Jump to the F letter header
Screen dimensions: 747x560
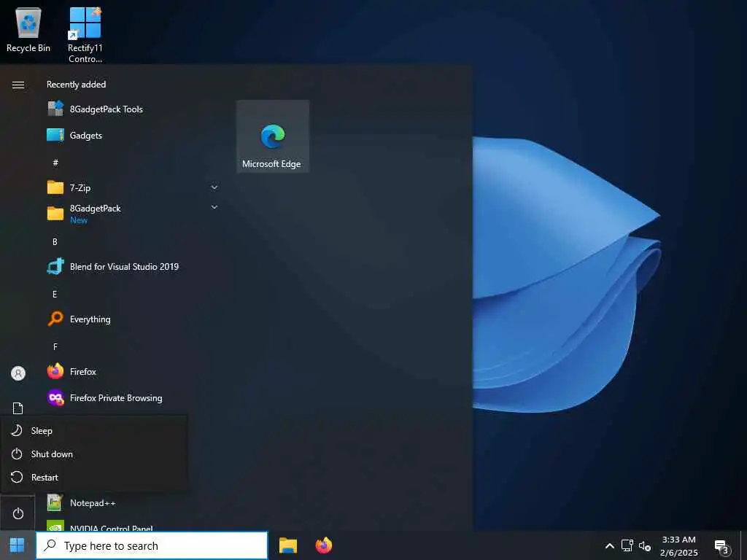(55, 346)
